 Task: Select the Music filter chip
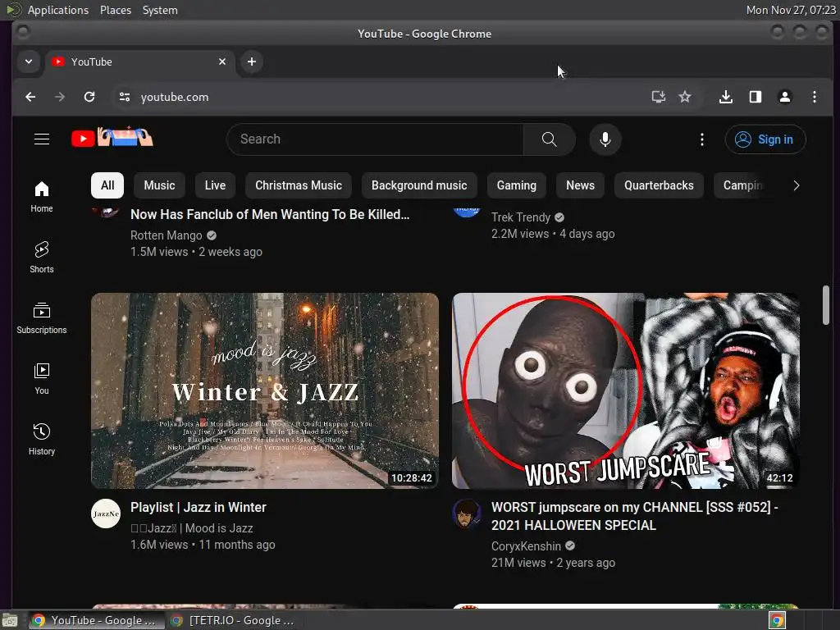point(160,185)
